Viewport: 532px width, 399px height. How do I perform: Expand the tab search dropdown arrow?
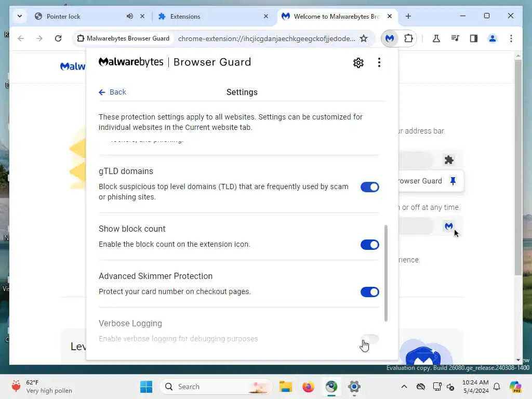tap(20, 16)
